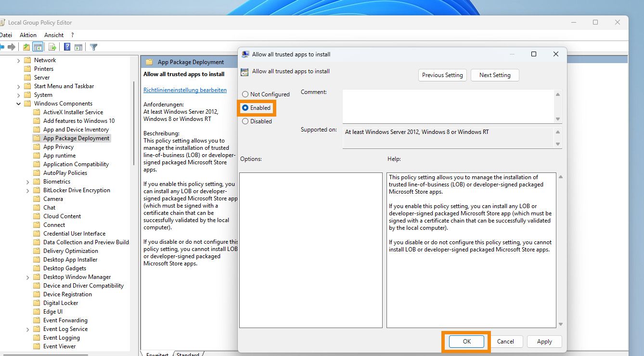Click the folder icon beside Camera
Viewport: 644px width, 356px height.
click(36, 199)
